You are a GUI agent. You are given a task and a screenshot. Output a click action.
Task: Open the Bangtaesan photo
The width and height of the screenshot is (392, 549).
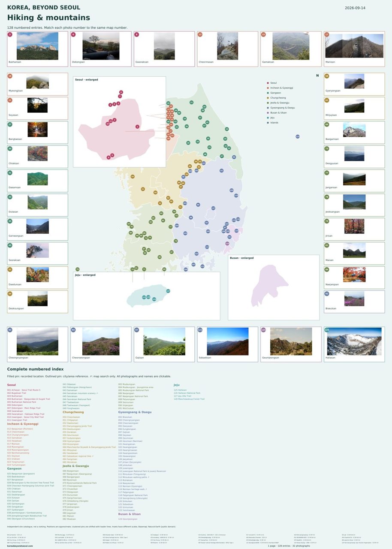click(37, 130)
